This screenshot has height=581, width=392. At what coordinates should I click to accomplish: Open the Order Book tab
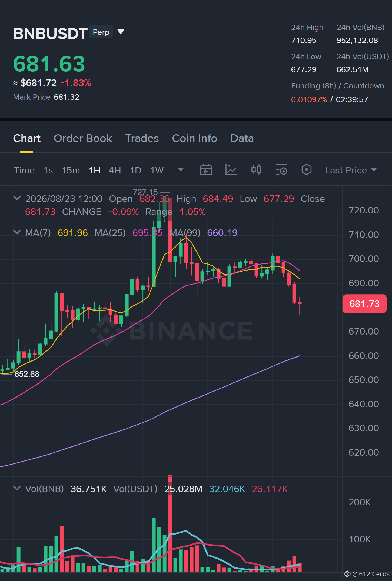coord(83,138)
